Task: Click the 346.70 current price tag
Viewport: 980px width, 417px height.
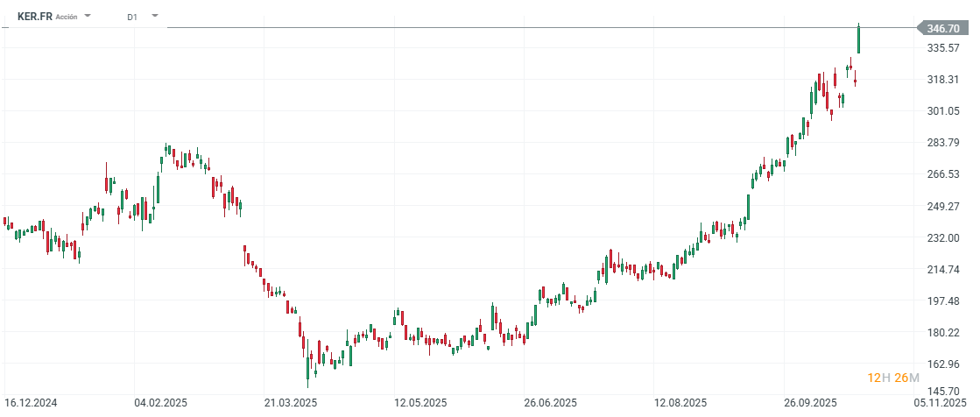Action: 942,29
